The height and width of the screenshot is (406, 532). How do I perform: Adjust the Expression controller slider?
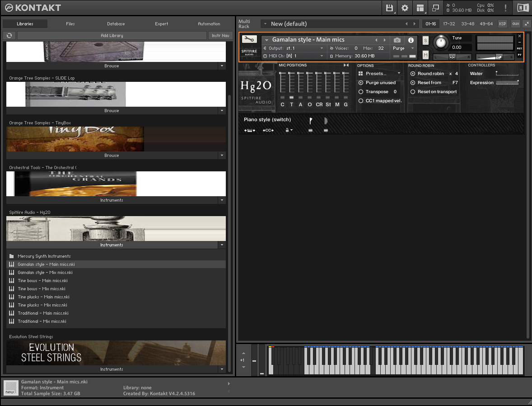tap(507, 83)
